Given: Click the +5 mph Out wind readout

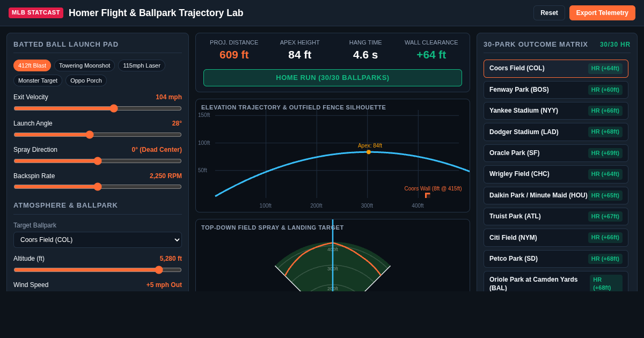Looking at the screenshot, I should click(x=164, y=285).
